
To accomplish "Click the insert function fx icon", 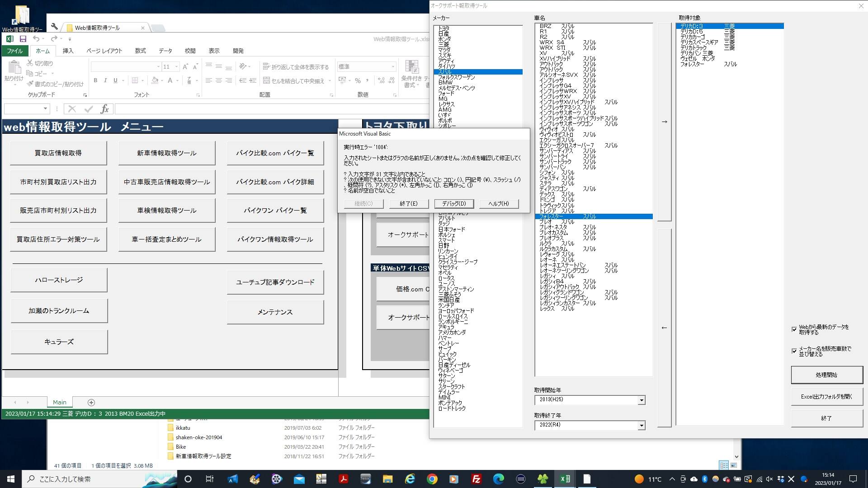I will pyautogui.click(x=104, y=109).
